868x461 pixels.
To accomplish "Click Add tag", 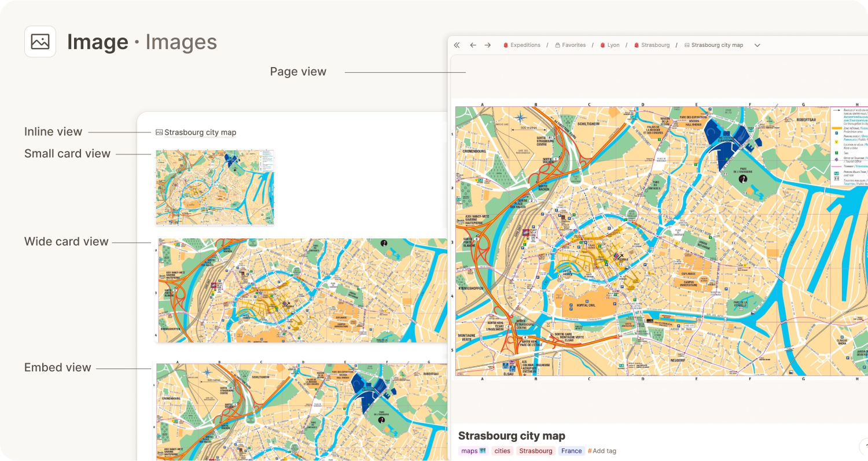I will [x=602, y=451].
